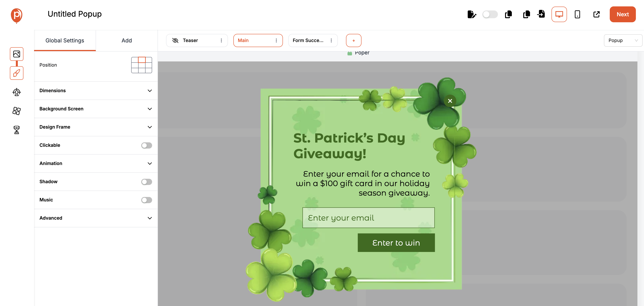Turn on the Shadow toggle
Screen dimensions: 644x306
pyautogui.click(x=146, y=182)
